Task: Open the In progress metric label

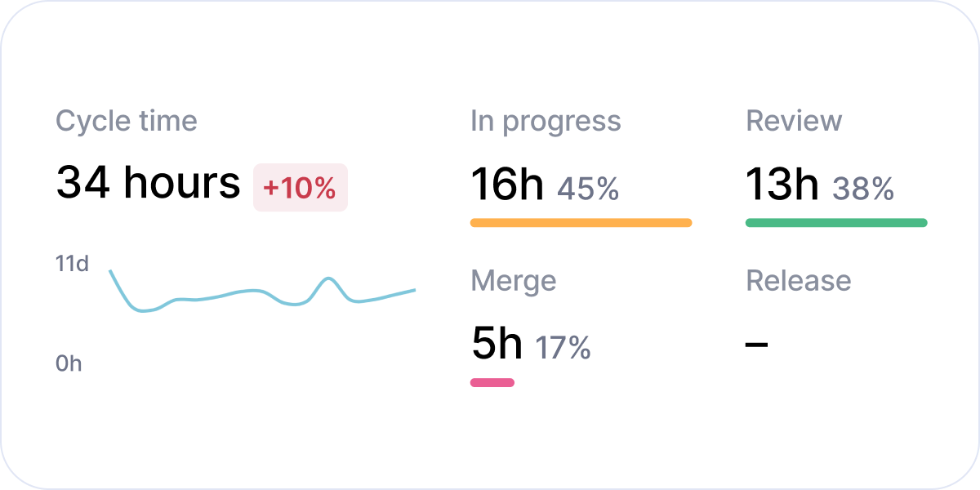Action: [546, 122]
